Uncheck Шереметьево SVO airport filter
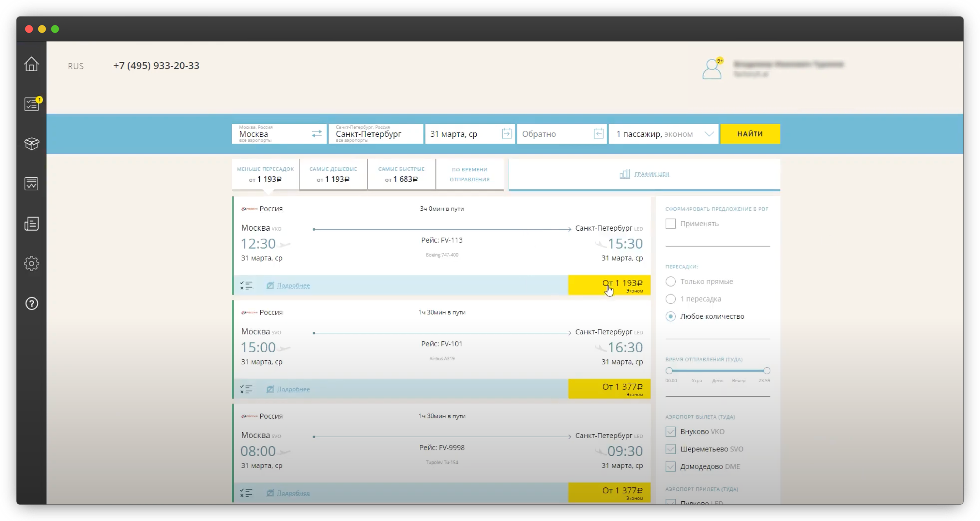This screenshot has height=521, width=980. pos(670,449)
